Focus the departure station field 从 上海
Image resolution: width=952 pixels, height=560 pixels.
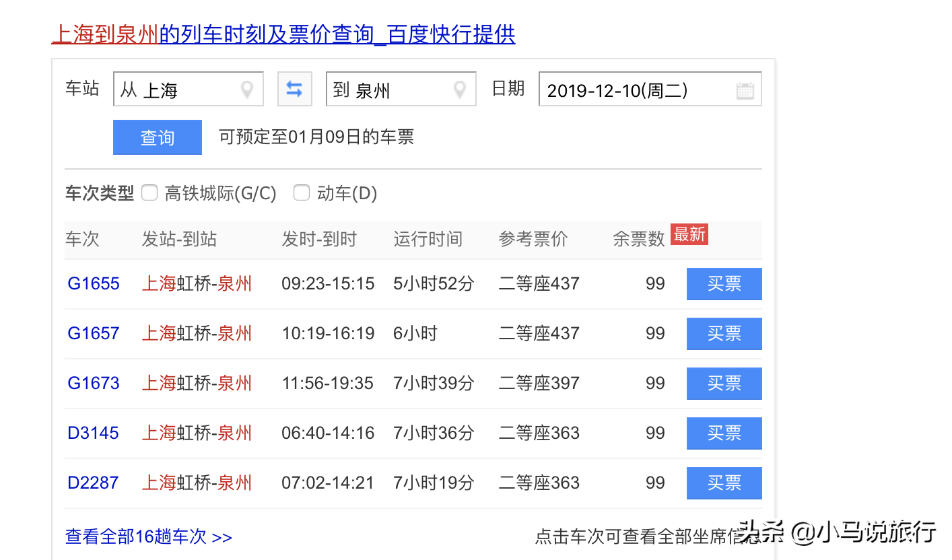click(188, 90)
